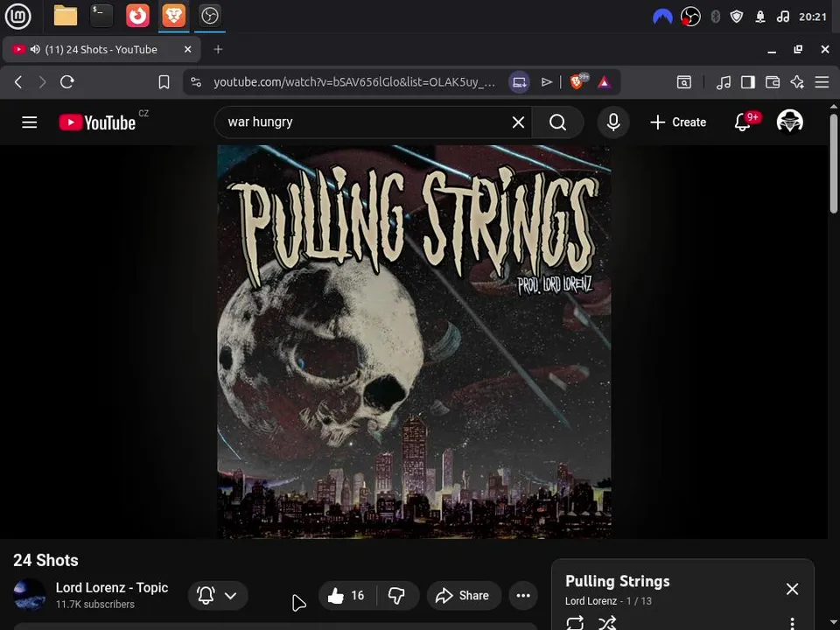
Task: Run search with magnifier button
Action: click(557, 122)
